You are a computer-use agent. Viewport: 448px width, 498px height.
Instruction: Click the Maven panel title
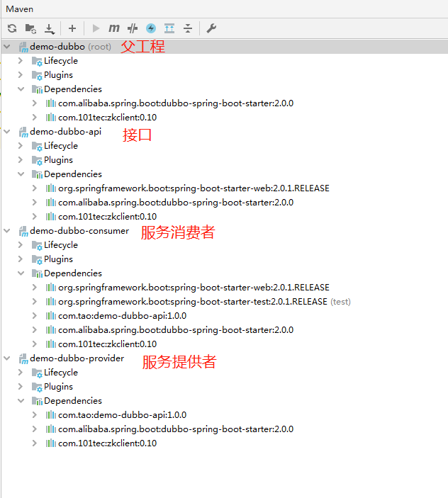19,9
